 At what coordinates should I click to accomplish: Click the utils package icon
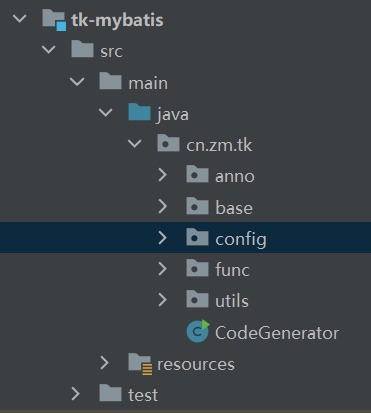(x=197, y=299)
